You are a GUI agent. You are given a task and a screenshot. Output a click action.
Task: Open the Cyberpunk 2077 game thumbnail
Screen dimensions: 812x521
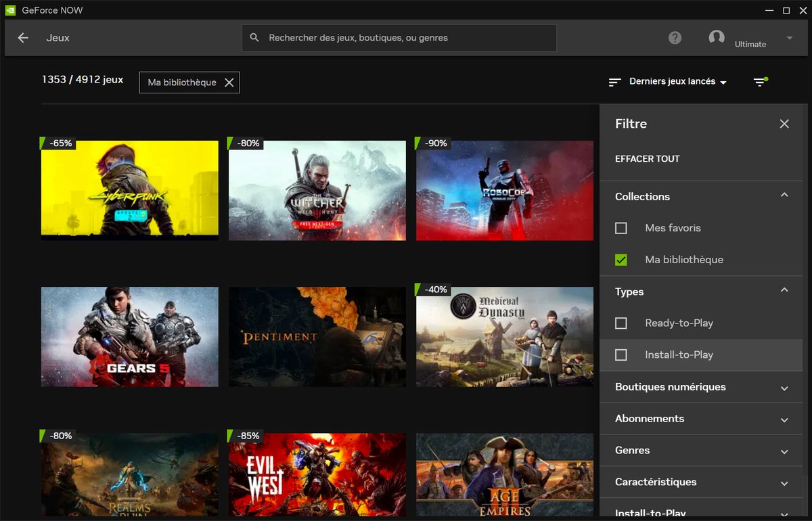point(129,190)
